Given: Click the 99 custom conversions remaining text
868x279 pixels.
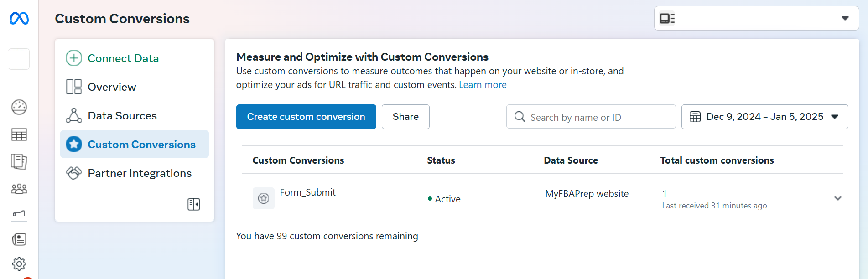Looking at the screenshot, I should click(327, 236).
